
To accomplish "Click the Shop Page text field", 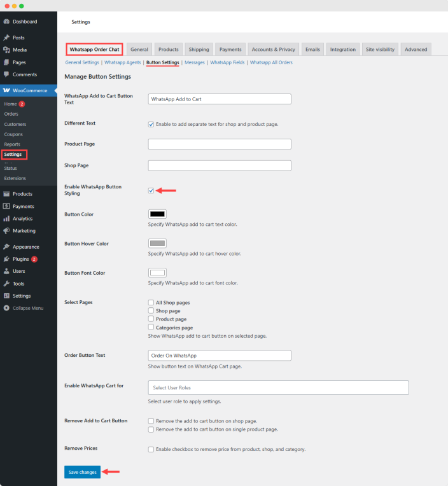I will click(220, 165).
